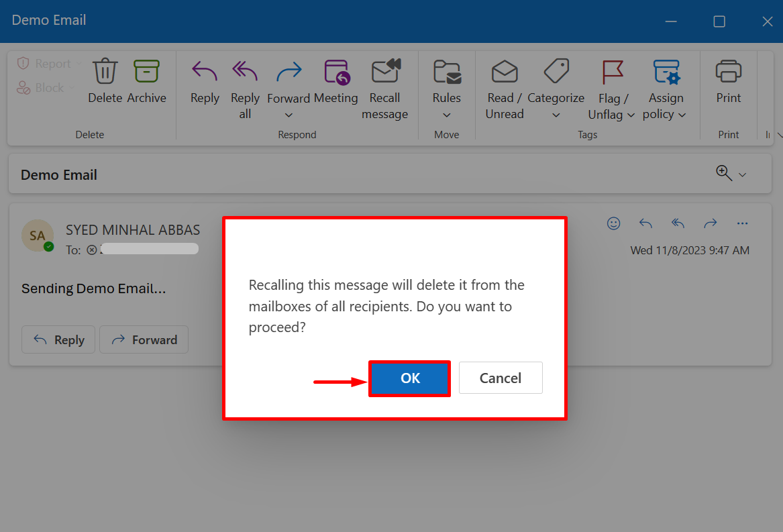Image resolution: width=783 pixels, height=532 pixels.
Task: Open the Rules dropdown menu
Action: click(446, 115)
